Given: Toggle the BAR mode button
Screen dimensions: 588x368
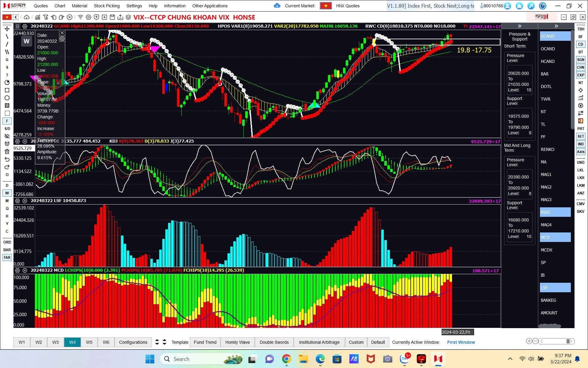Looking at the screenshot, I should 7,250.
